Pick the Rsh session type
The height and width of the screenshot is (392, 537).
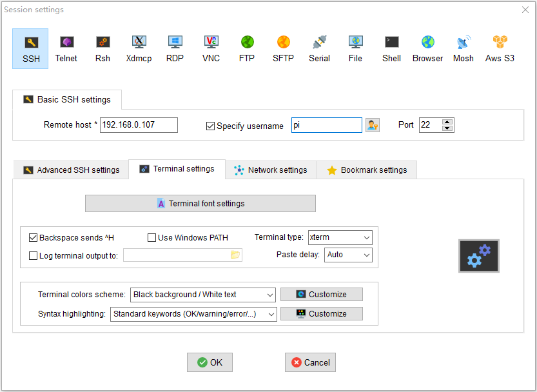point(103,48)
